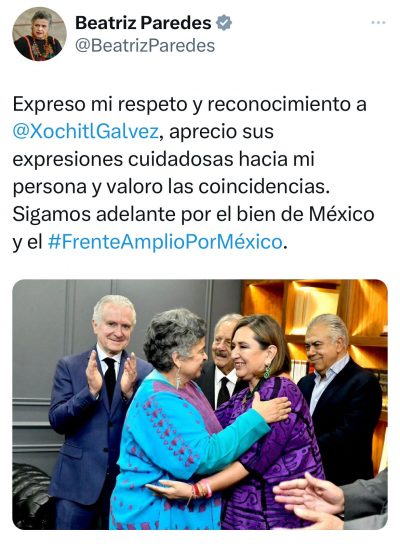
Task: Click the line "Sigamos adelante por el bien de México"
Action: click(x=194, y=214)
